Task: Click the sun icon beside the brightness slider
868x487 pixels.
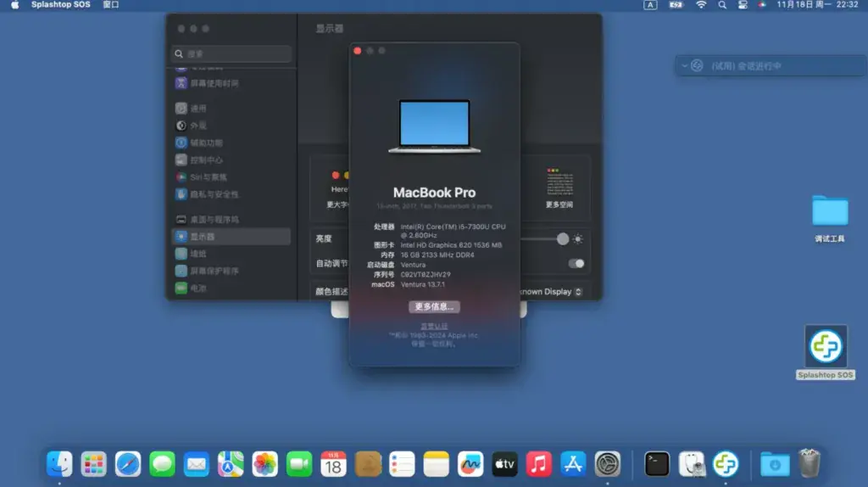Action: coord(578,238)
